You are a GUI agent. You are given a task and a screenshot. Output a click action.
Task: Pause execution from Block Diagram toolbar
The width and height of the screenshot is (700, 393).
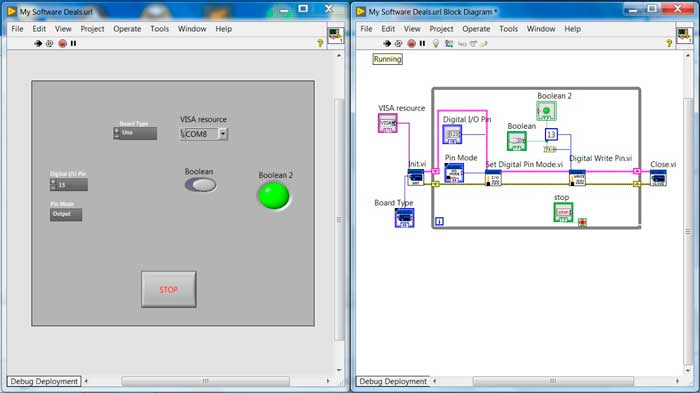coord(422,43)
